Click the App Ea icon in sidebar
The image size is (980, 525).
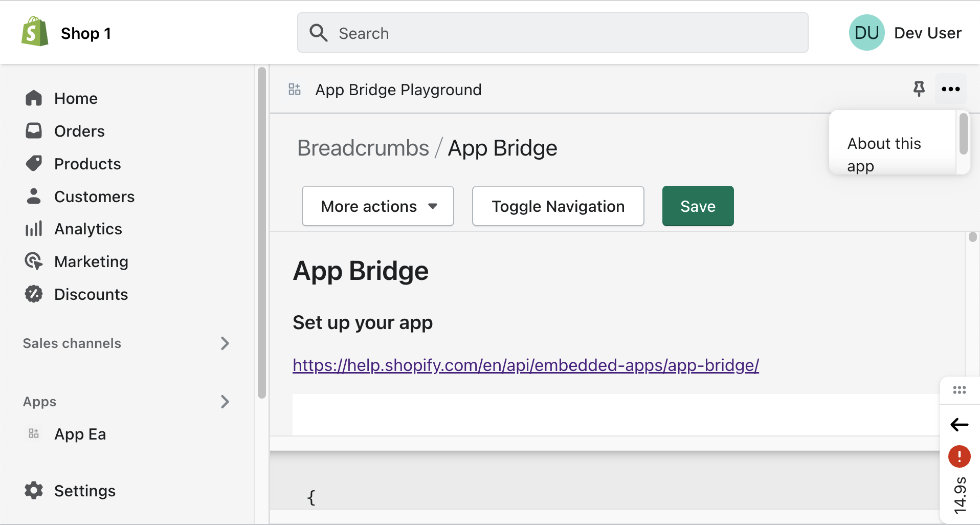(x=34, y=433)
